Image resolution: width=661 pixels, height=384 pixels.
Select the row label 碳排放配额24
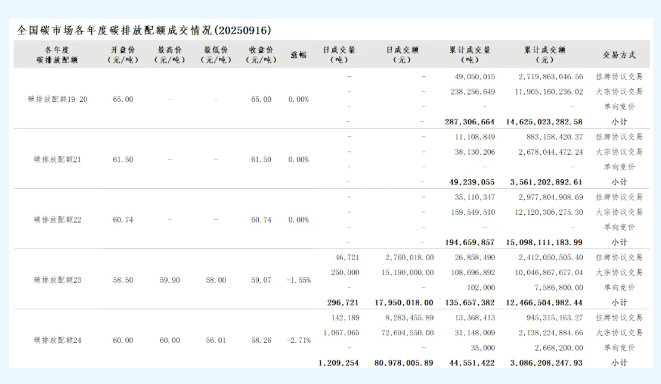tap(57, 341)
